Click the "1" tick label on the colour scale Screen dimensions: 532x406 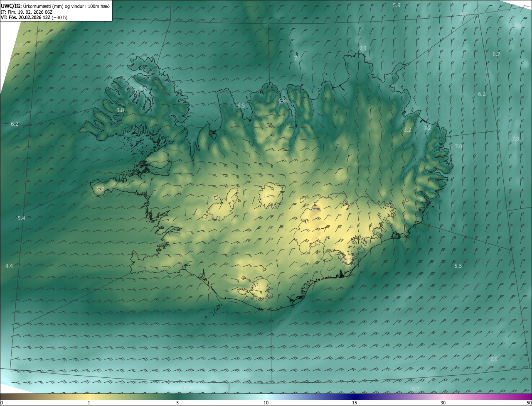(89, 403)
